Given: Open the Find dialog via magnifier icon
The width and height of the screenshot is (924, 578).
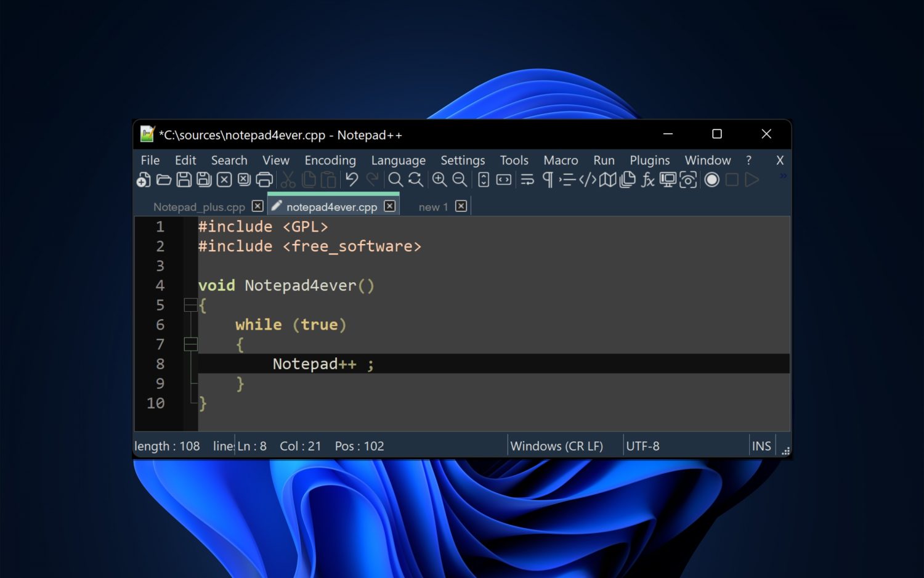Looking at the screenshot, I should pos(395,179).
